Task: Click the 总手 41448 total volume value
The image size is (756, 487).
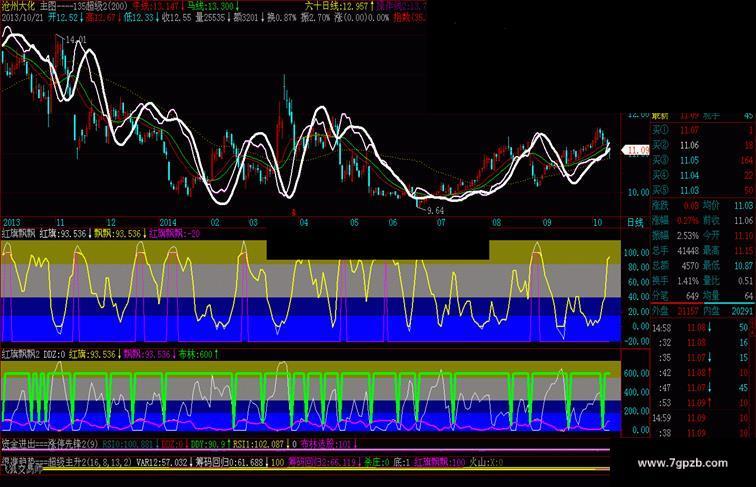Action: point(675,251)
